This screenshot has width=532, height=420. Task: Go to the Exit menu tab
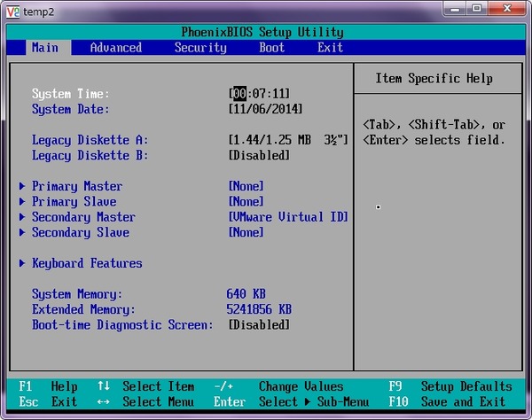coord(330,48)
